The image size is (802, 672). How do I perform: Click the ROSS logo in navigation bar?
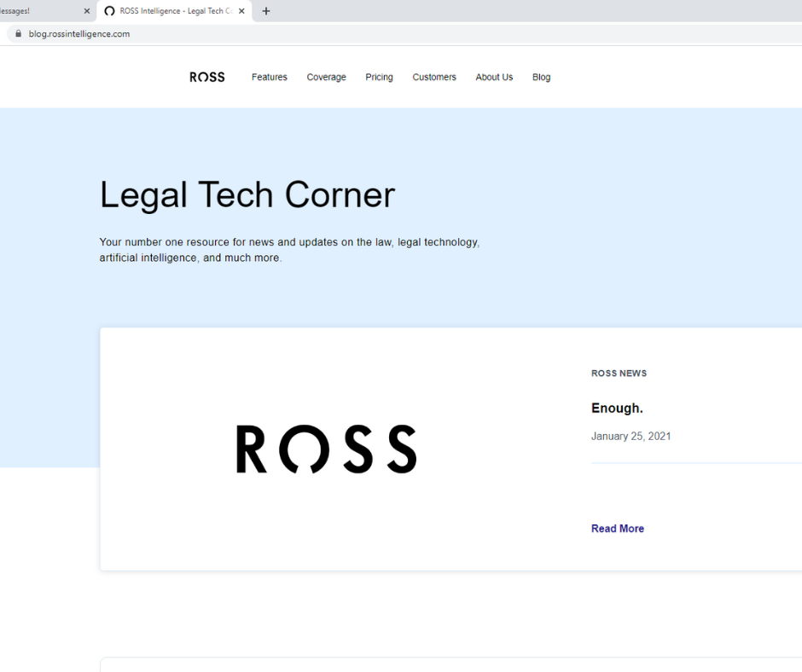pos(207,78)
